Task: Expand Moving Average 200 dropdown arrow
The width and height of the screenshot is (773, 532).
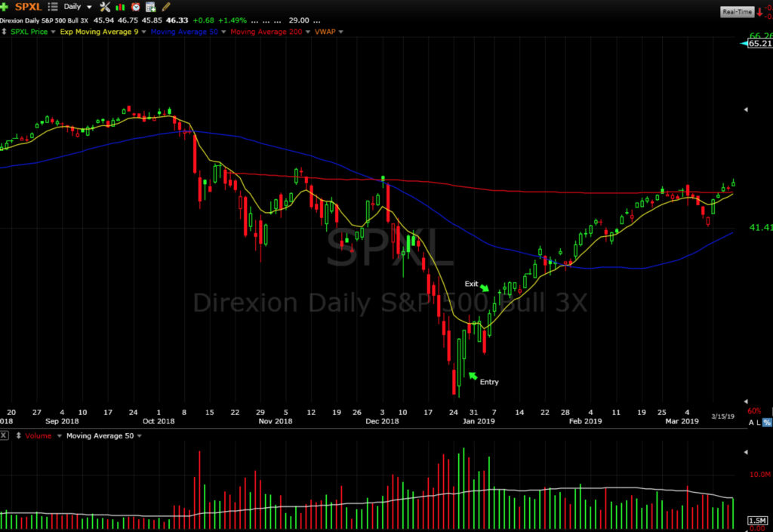Action: pyautogui.click(x=308, y=32)
